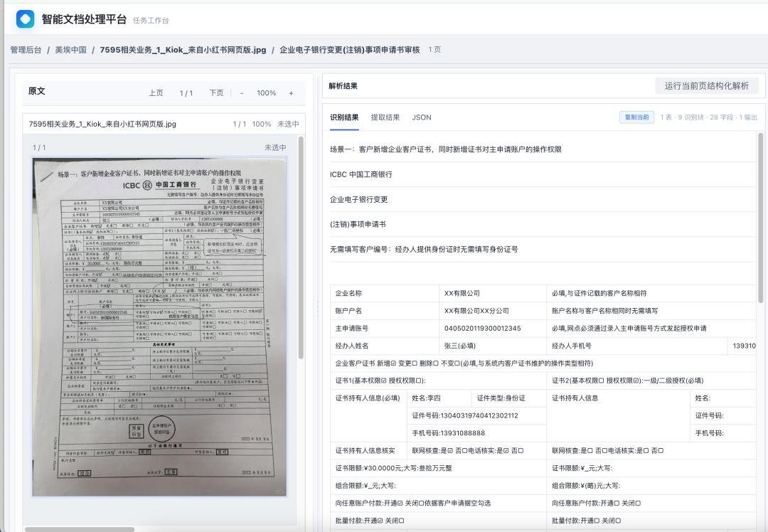Click 手机号码:13931088888 cell
This screenshot has height=532, width=768.
pyautogui.click(x=476, y=433)
